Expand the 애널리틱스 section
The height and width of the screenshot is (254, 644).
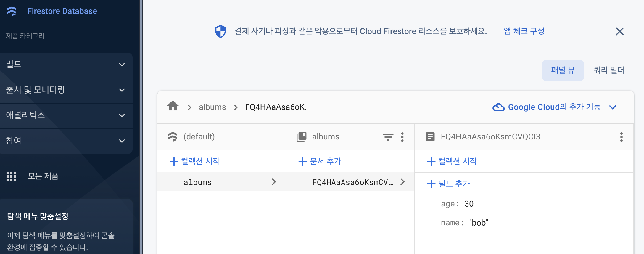tap(66, 115)
